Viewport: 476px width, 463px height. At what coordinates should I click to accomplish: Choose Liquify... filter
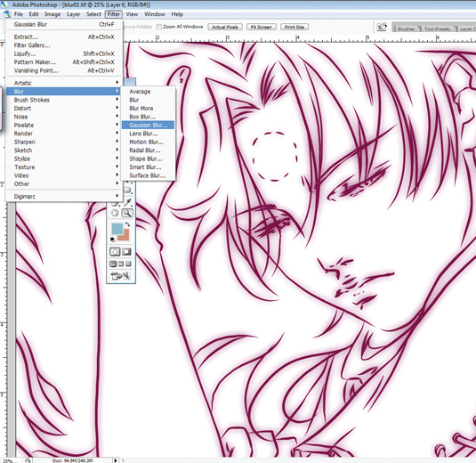coord(64,53)
